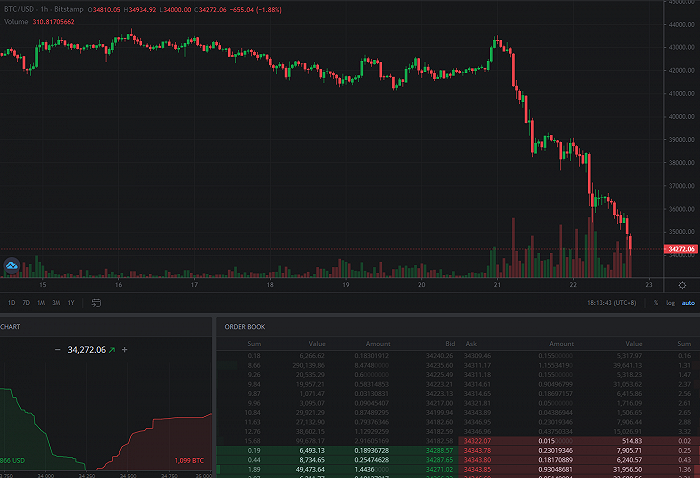Click ask value 31,956.50
This screenshot has width=700, height=478.
[x=629, y=470]
